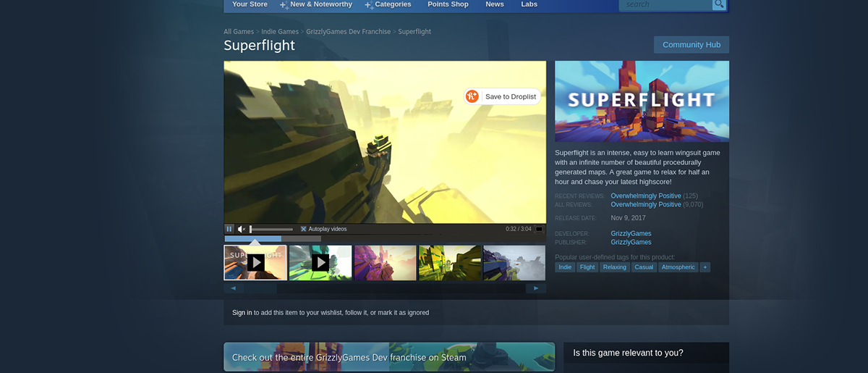Play the second green trailer thumbnail
The height and width of the screenshot is (373, 868).
(320, 262)
